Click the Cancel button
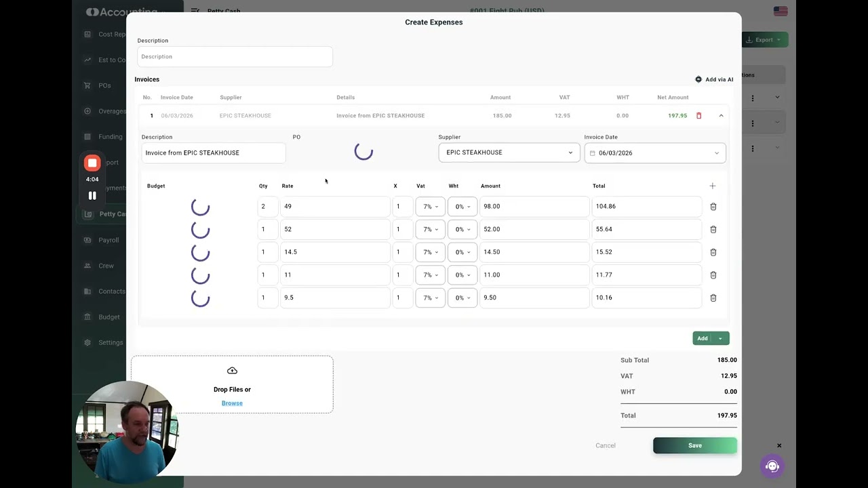The image size is (868, 488). (x=606, y=445)
